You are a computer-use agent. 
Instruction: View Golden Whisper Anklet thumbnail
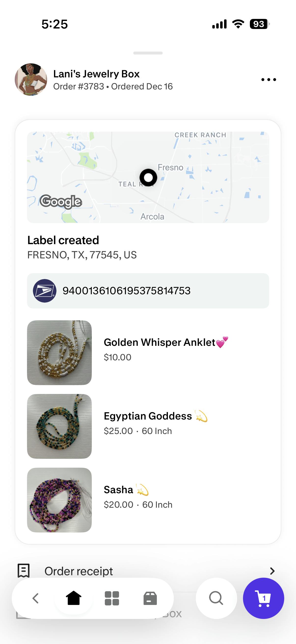(x=59, y=352)
